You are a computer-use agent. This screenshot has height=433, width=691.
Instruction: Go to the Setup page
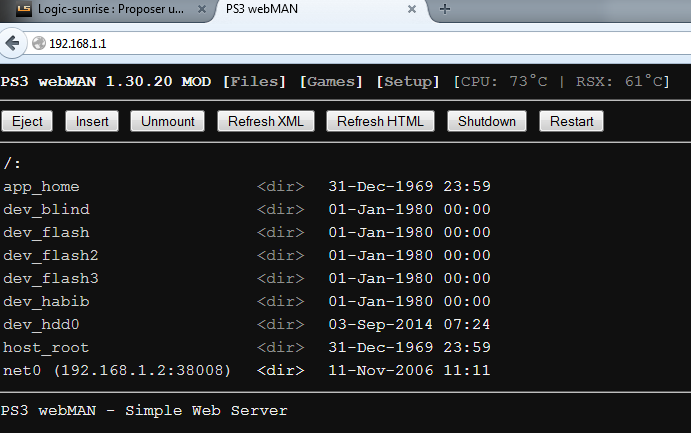(408, 81)
